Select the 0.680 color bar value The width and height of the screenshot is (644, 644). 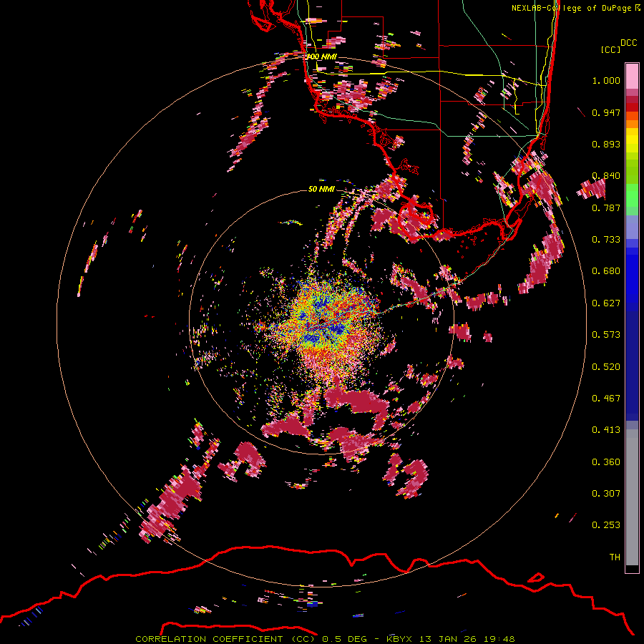(x=606, y=271)
